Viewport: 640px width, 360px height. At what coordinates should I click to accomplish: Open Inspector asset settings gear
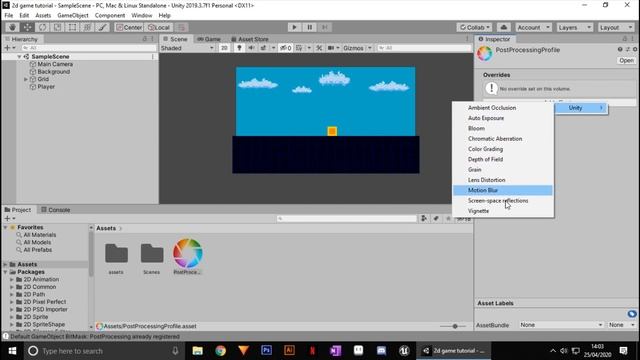click(635, 49)
